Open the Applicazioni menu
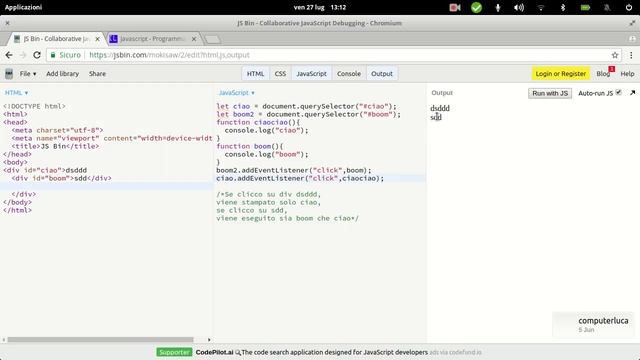The height and width of the screenshot is (360, 640). point(23,7)
